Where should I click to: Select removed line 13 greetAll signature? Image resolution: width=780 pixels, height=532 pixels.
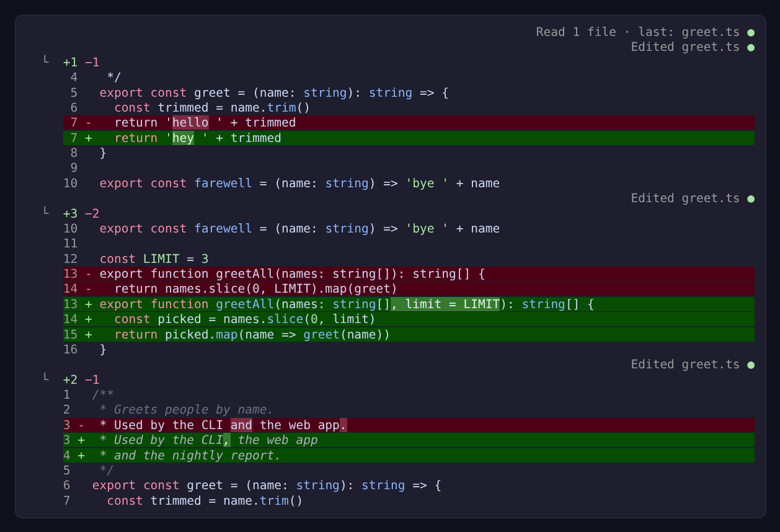pos(409,274)
